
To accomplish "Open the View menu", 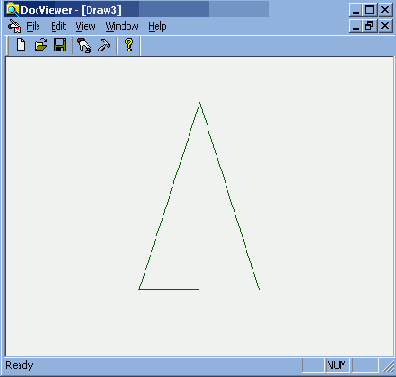I will [x=85, y=26].
